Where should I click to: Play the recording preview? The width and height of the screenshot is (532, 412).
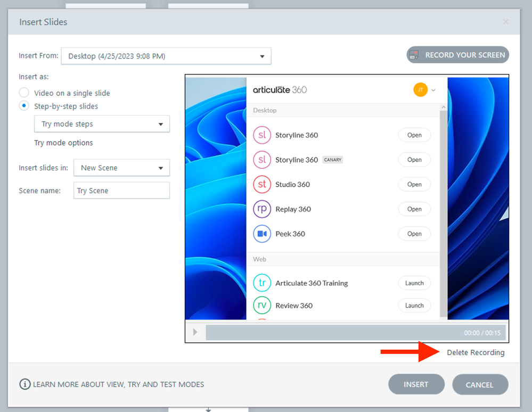point(195,332)
